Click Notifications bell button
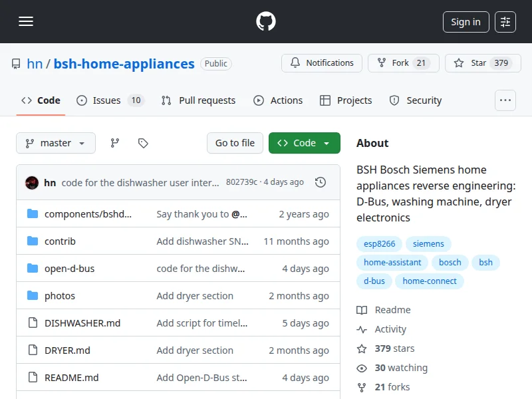The width and height of the screenshot is (532, 399). coord(322,63)
